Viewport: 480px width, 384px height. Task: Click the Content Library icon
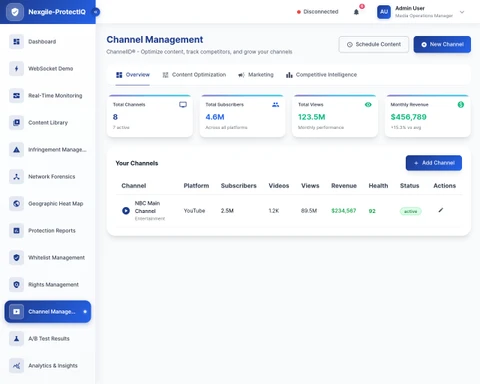(16, 123)
